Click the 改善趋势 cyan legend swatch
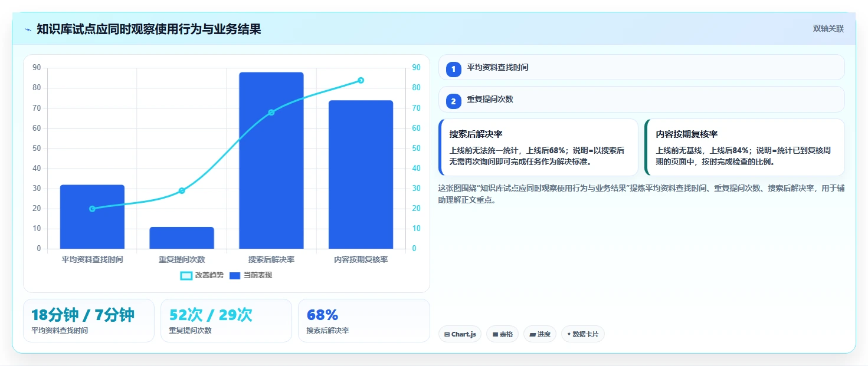 tap(186, 276)
